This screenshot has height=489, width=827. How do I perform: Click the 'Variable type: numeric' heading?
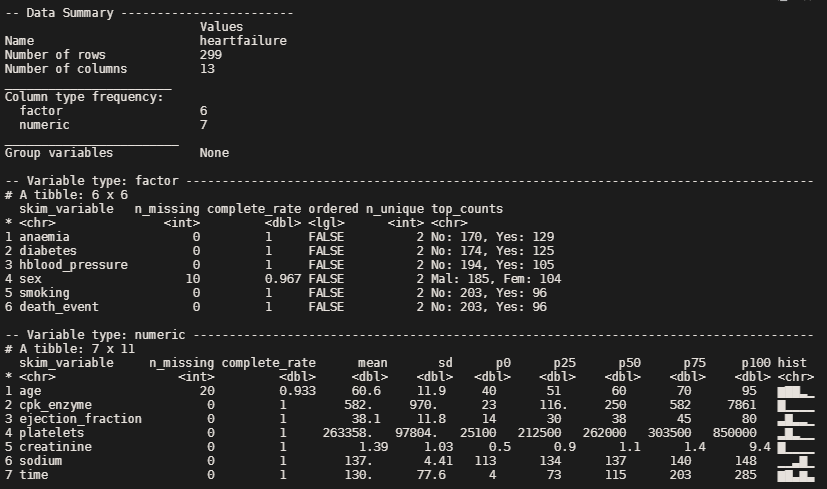(106, 334)
